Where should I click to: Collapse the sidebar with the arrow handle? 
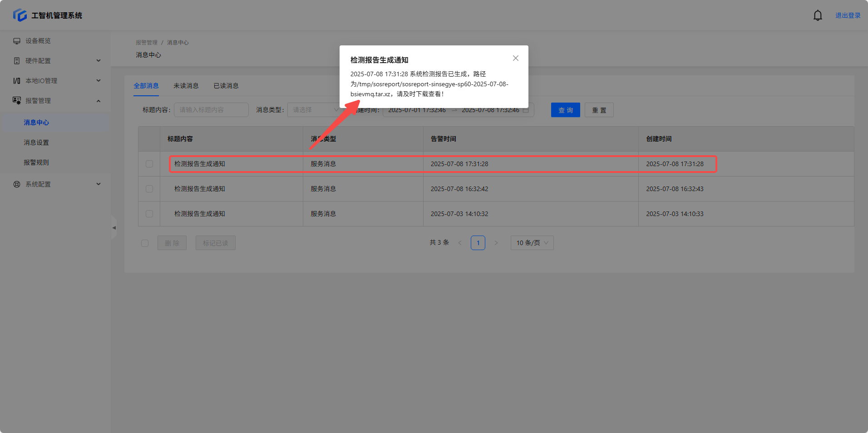pyautogui.click(x=114, y=227)
